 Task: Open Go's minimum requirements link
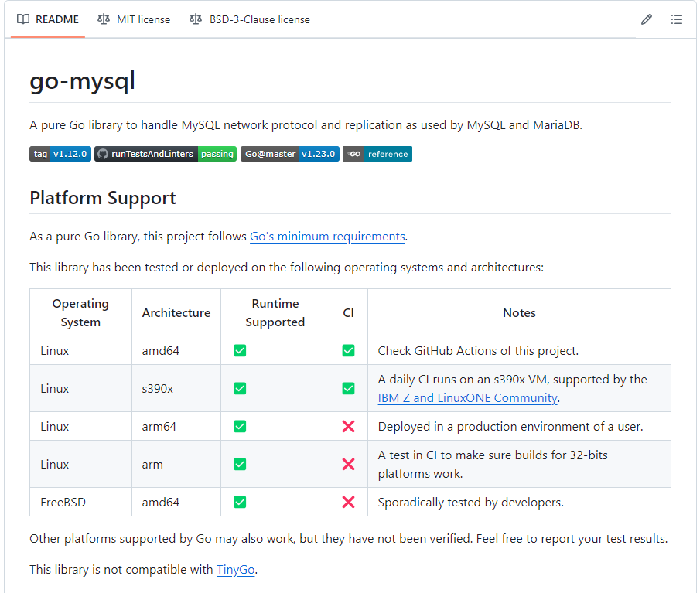(x=327, y=237)
